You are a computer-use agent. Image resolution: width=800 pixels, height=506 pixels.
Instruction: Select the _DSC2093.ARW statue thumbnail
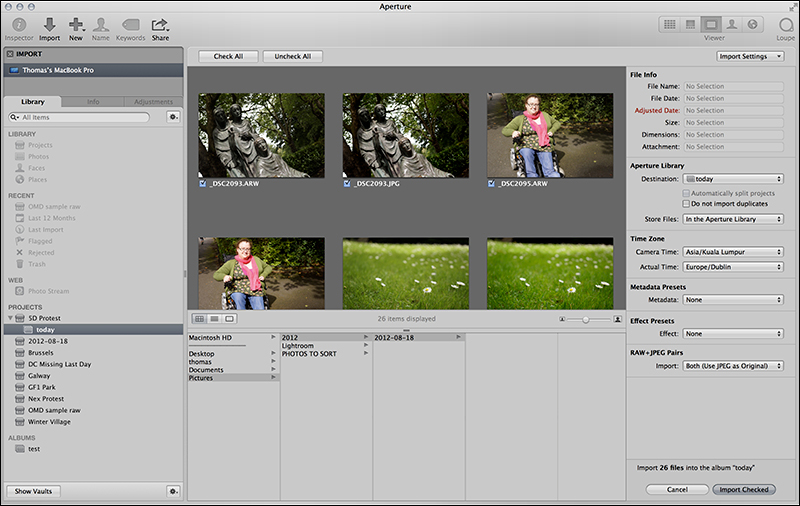click(x=261, y=136)
